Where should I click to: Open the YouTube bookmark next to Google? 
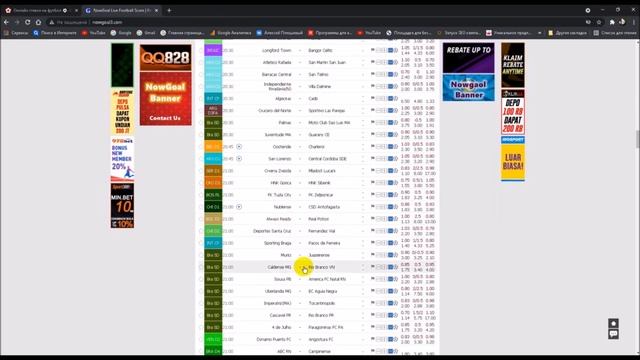click(x=93, y=33)
